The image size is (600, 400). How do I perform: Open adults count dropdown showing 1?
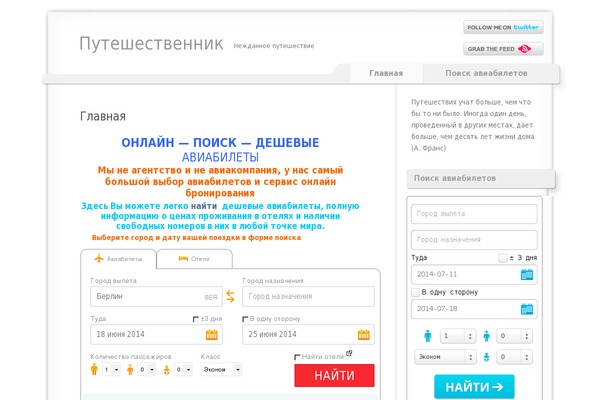pyautogui.click(x=111, y=369)
